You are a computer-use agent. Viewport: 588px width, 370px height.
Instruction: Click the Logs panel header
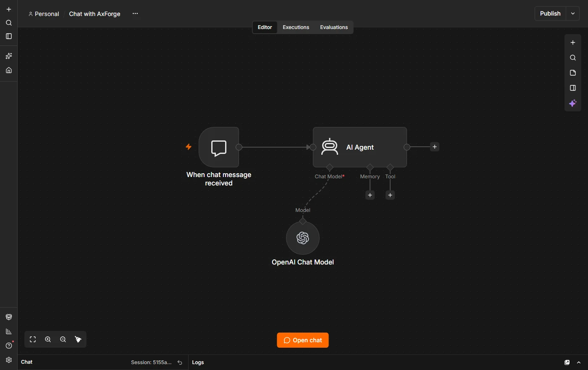pyautogui.click(x=198, y=362)
